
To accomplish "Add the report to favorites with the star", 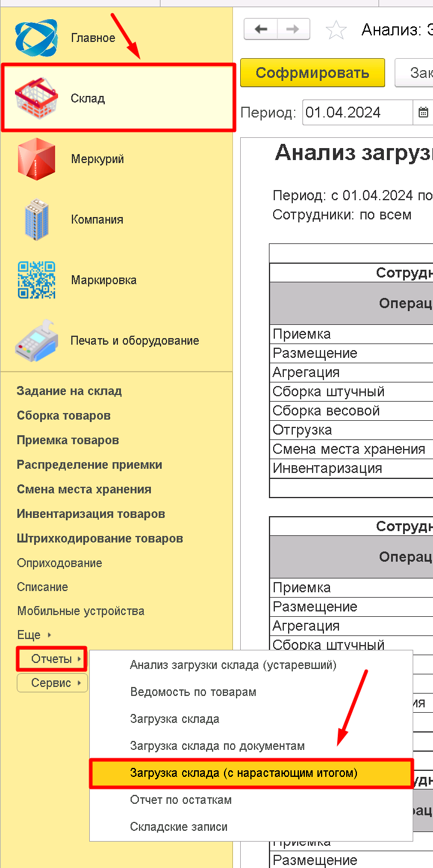I will (336, 29).
